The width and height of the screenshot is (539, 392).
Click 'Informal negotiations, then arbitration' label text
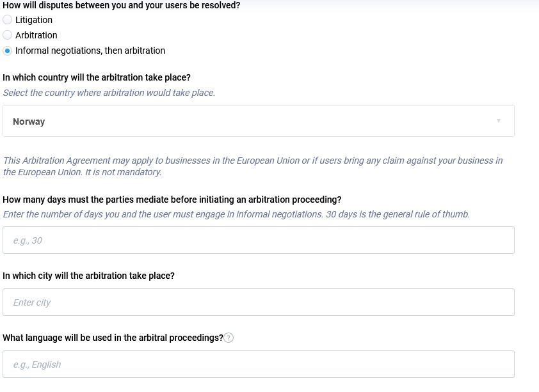click(90, 51)
